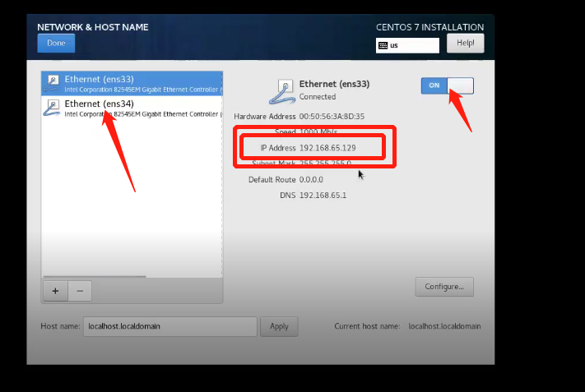Image resolution: width=585 pixels, height=392 pixels.
Task: Click the ens34 network cable icon in list
Action: pos(52,108)
